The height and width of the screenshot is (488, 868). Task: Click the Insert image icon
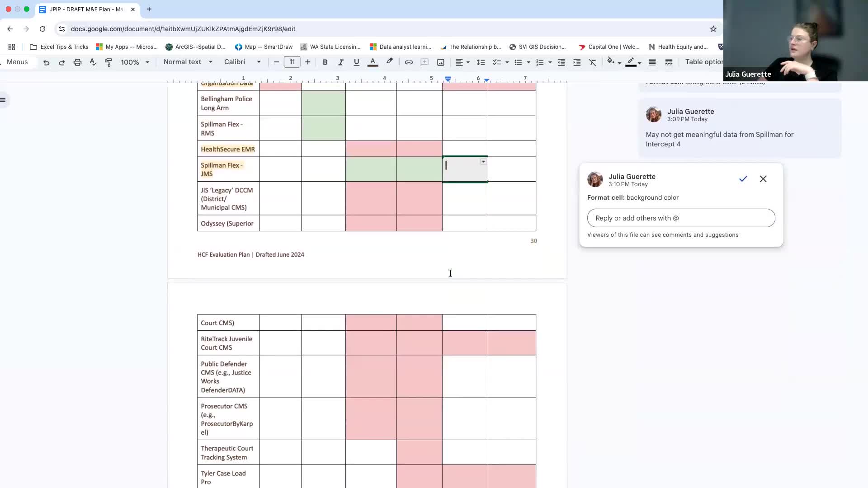440,62
